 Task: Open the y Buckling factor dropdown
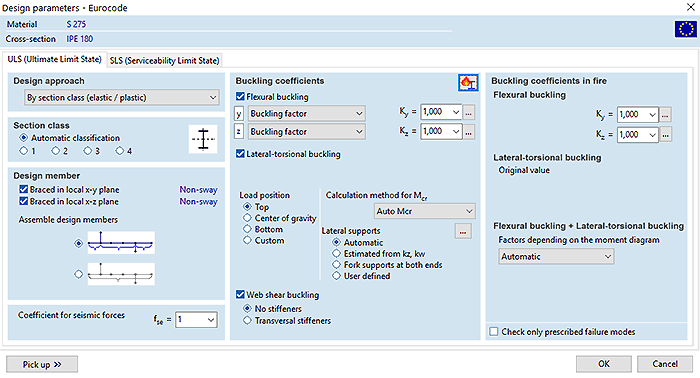pos(307,113)
